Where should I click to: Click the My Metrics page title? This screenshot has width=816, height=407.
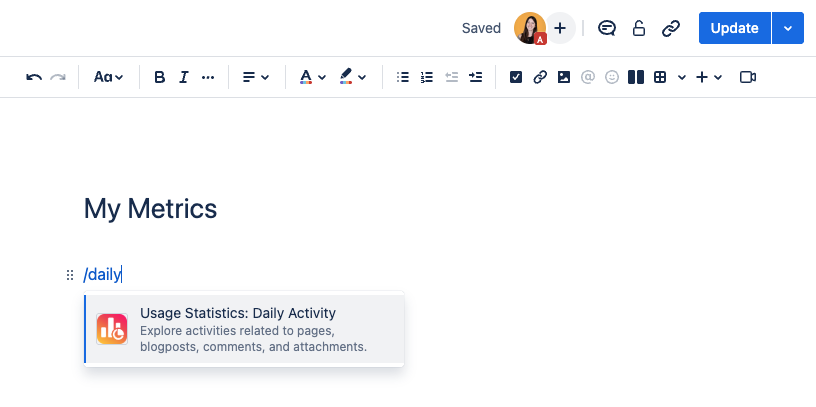(x=151, y=209)
